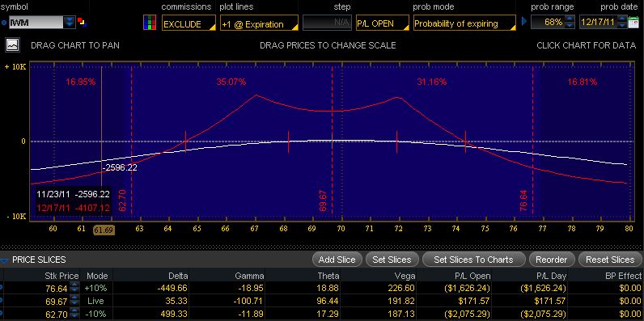644x321 pixels.
Task: Open the Probability of expiring mode dropdown
Action: click(x=464, y=23)
